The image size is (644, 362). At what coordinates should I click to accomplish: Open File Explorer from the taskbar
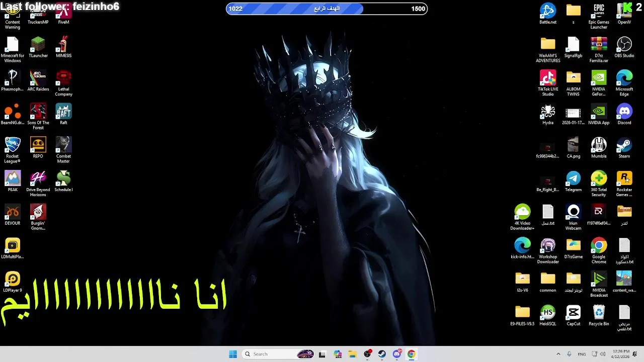(x=352, y=354)
